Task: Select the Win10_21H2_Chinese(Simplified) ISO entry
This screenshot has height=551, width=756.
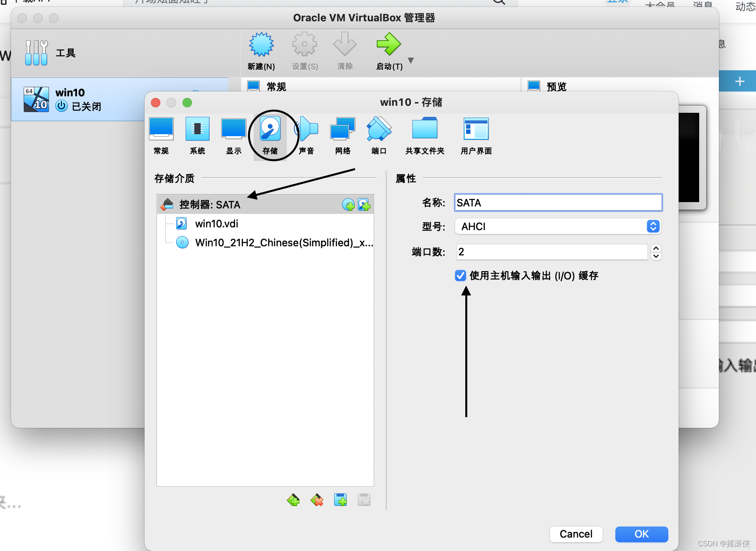Action: (x=265, y=242)
